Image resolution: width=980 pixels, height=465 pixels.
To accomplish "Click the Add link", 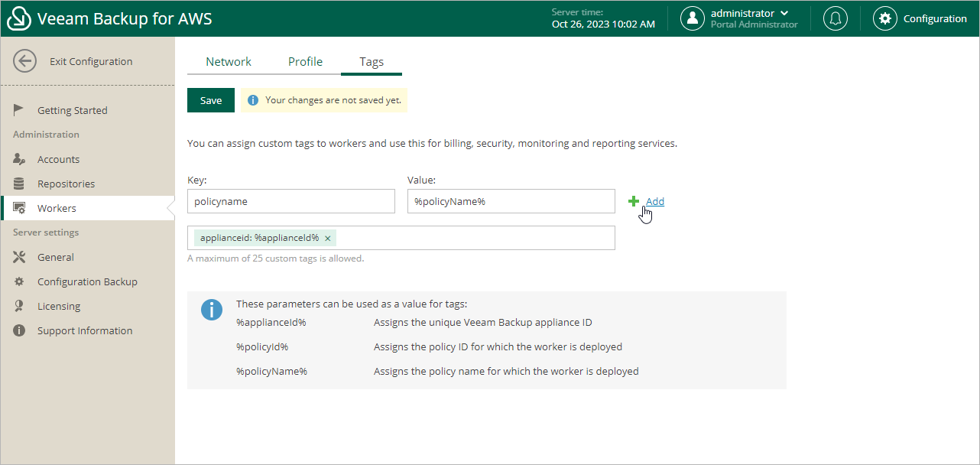I will click(x=655, y=201).
